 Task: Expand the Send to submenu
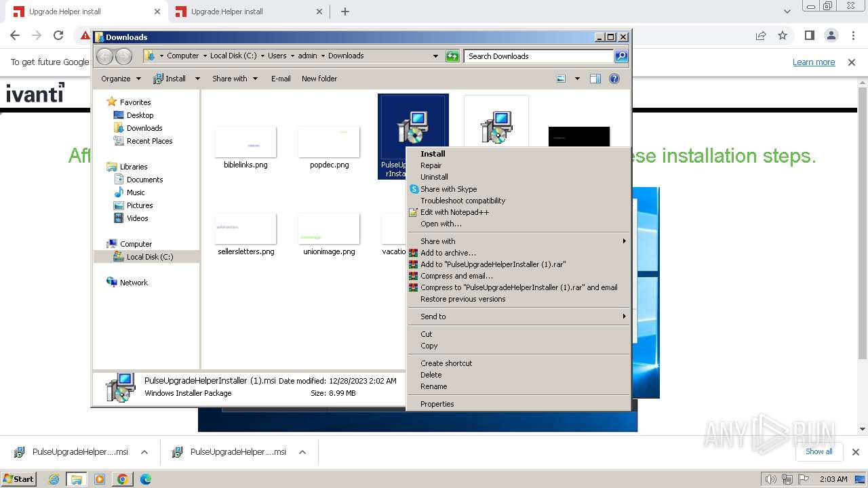pyautogui.click(x=518, y=317)
